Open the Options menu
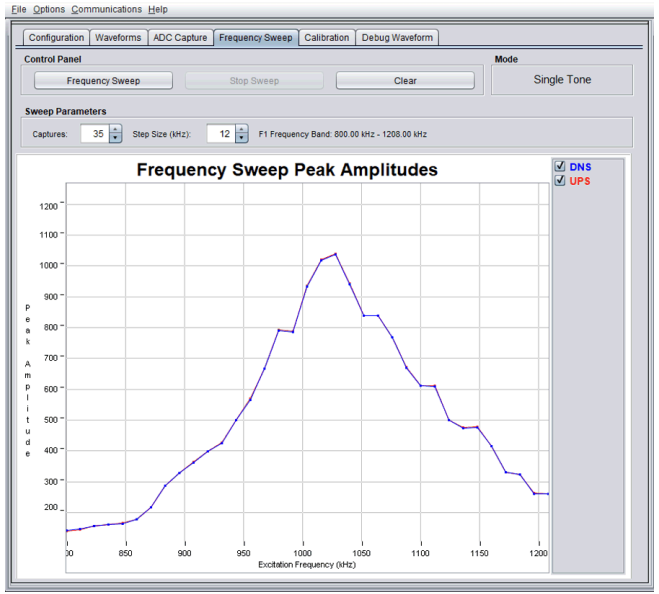Image resolution: width=659 pixels, height=594 pixels. [48, 9]
